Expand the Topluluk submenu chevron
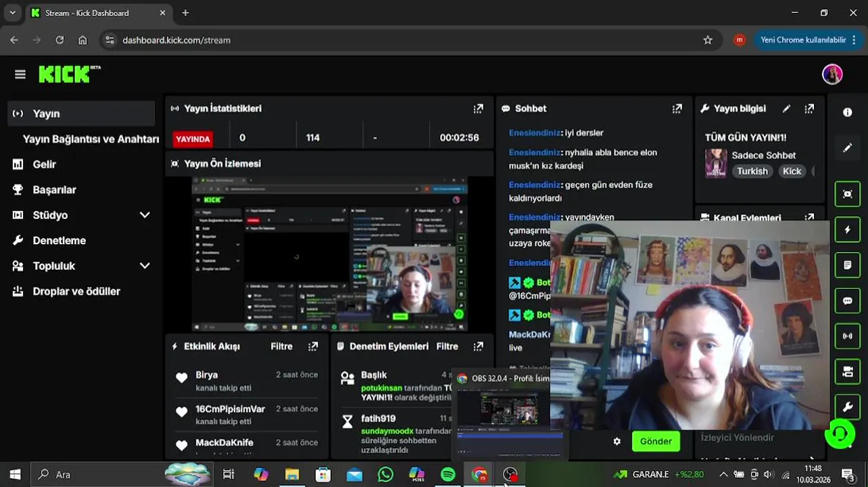 tap(145, 266)
